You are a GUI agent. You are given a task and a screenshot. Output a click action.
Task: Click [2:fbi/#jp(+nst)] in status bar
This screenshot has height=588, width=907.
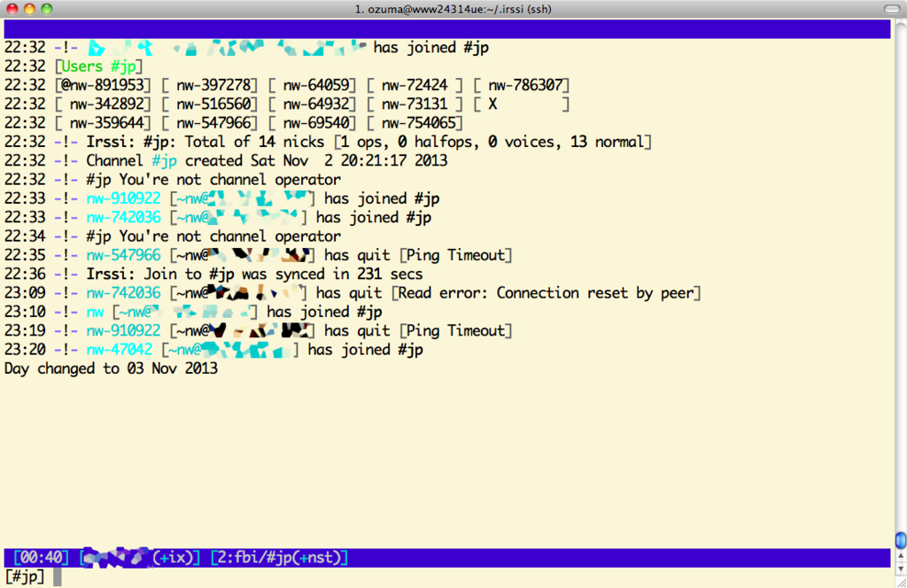click(x=279, y=558)
